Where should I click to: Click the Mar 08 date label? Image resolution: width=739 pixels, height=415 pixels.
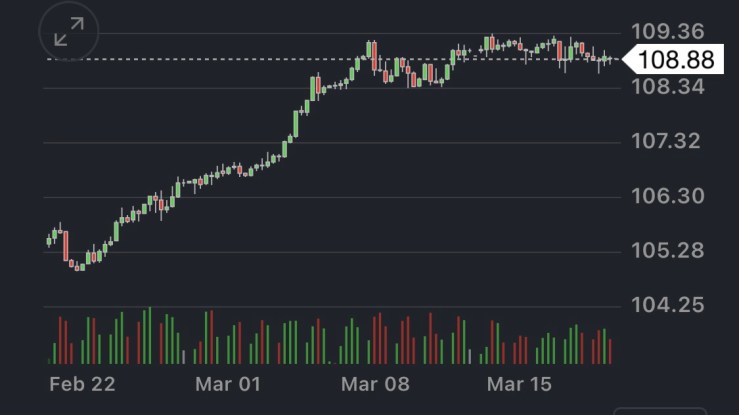point(375,384)
